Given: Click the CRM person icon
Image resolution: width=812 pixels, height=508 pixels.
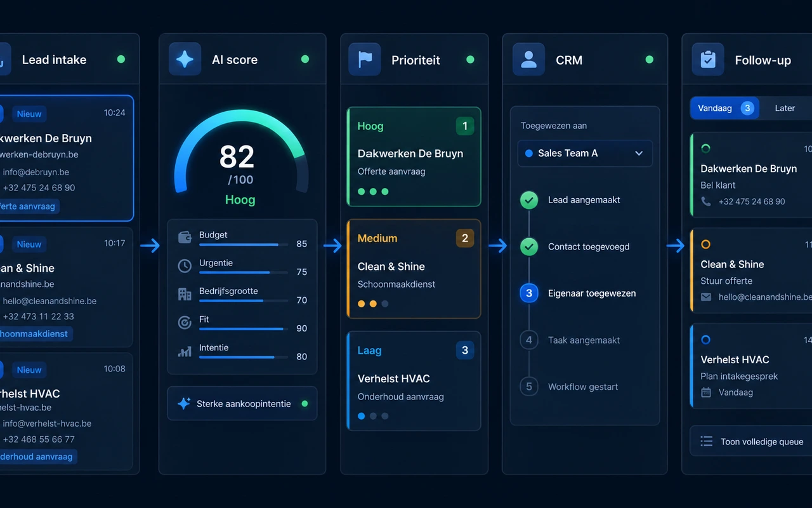Looking at the screenshot, I should pos(528,60).
